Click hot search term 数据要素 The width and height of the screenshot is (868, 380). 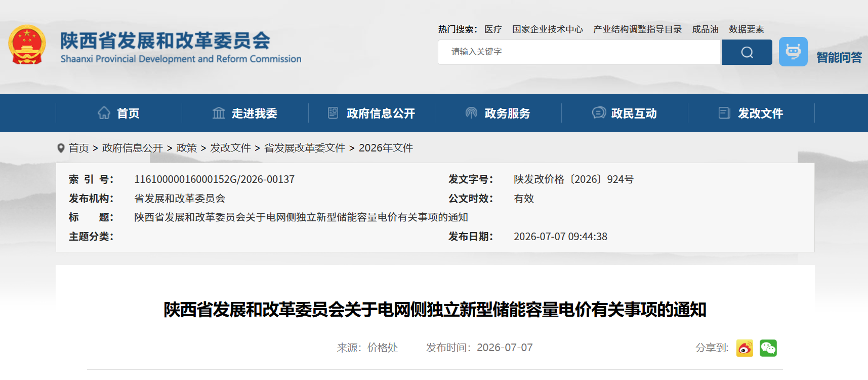click(747, 29)
